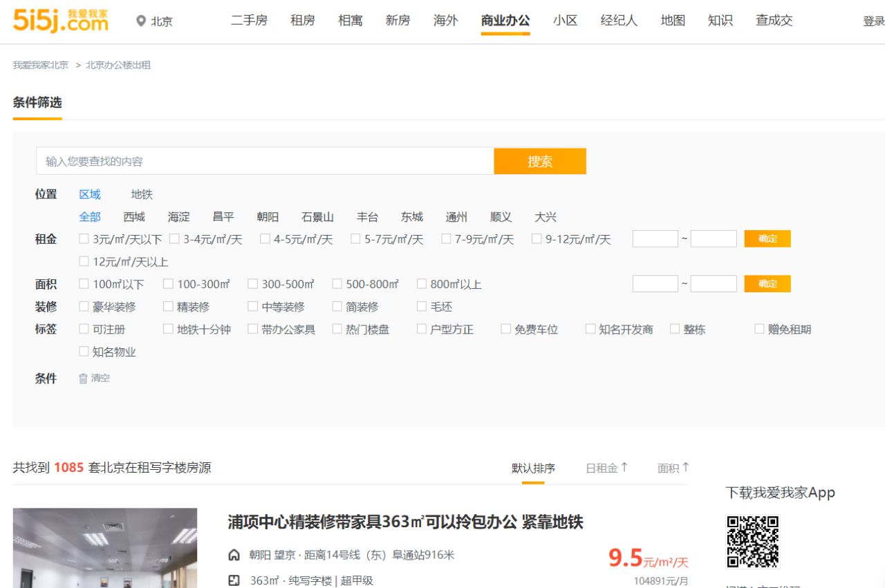Check the 4-5元/㎡/天 rent option

265,238
